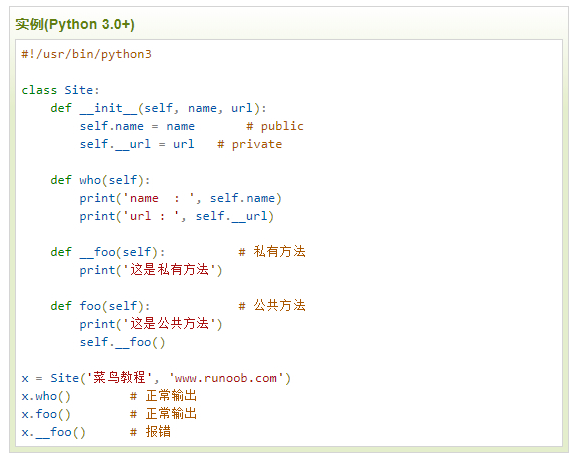The image size is (577, 460).
Task: Click the line print('这是私有方法')
Action: point(151,270)
